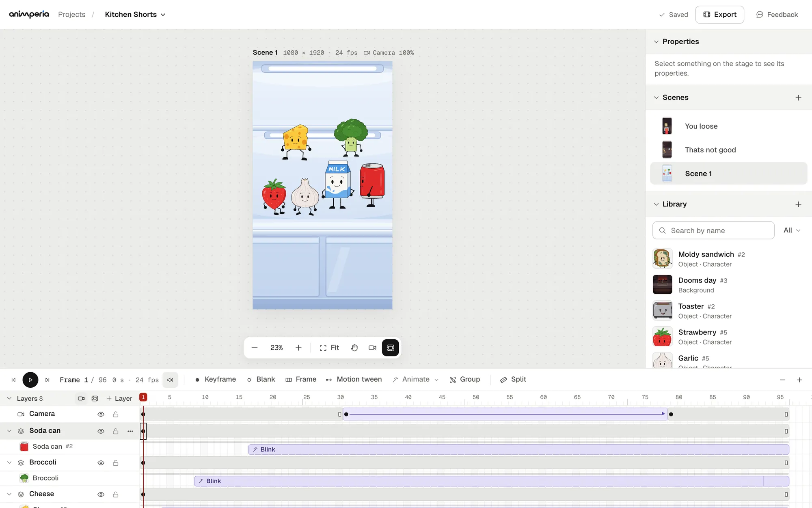This screenshot has width=812, height=508.
Task: Select the Broccoli Blink clip
Action: click(491, 481)
